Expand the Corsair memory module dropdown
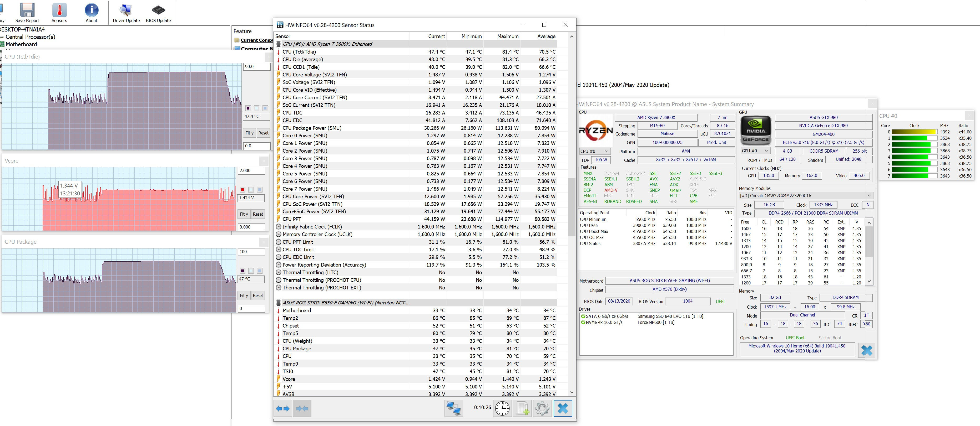The image size is (980, 426). 869,196
